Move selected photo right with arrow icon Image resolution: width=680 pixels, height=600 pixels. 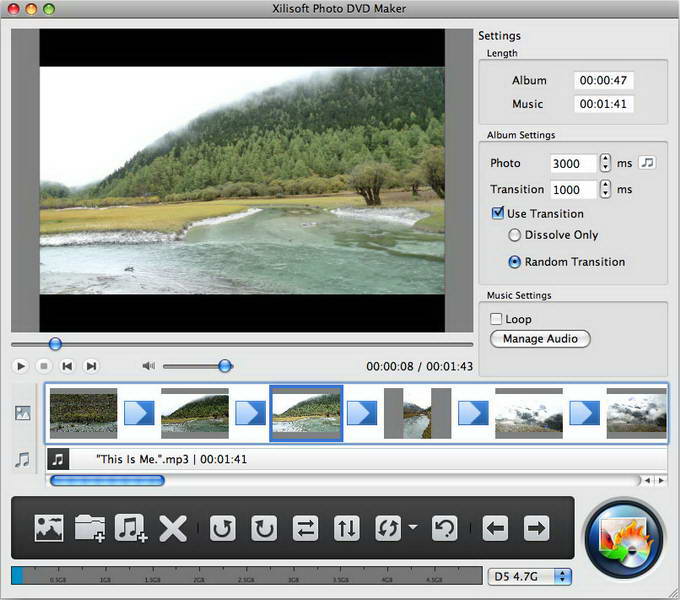(536, 528)
